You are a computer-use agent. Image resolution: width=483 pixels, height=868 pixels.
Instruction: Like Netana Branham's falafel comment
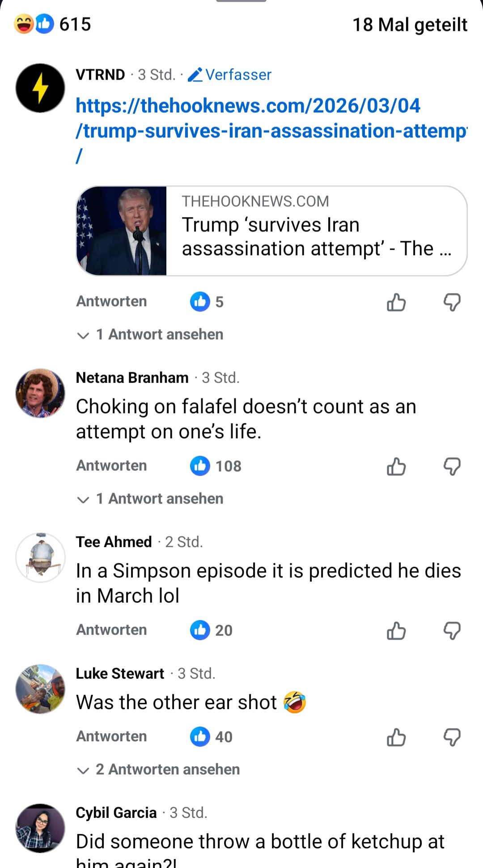[x=396, y=467]
